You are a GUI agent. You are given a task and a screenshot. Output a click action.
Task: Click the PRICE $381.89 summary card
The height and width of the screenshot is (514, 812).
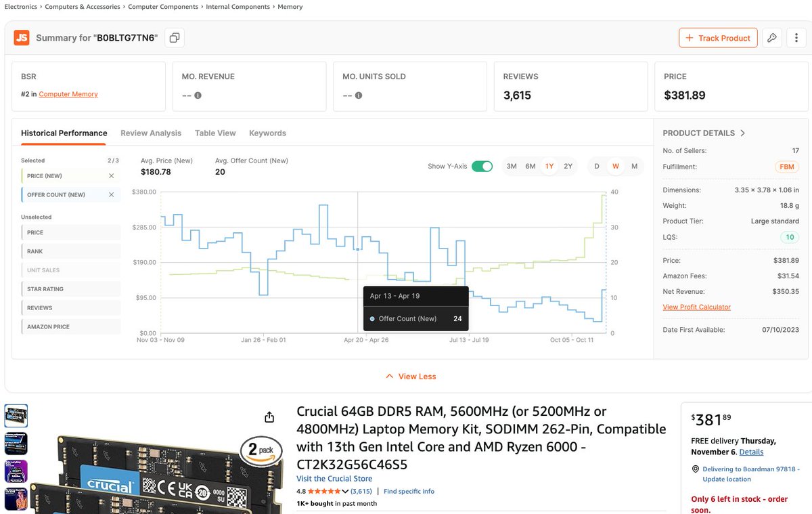pos(731,87)
